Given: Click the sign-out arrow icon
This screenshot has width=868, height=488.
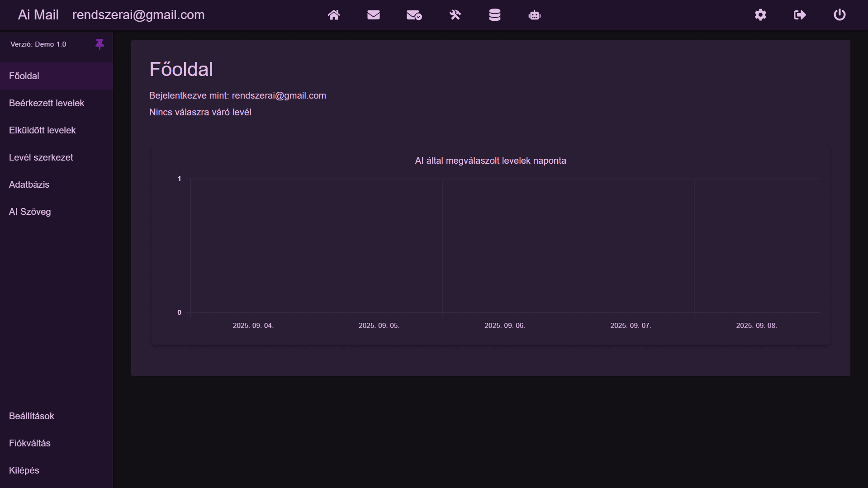Looking at the screenshot, I should tap(799, 15).
